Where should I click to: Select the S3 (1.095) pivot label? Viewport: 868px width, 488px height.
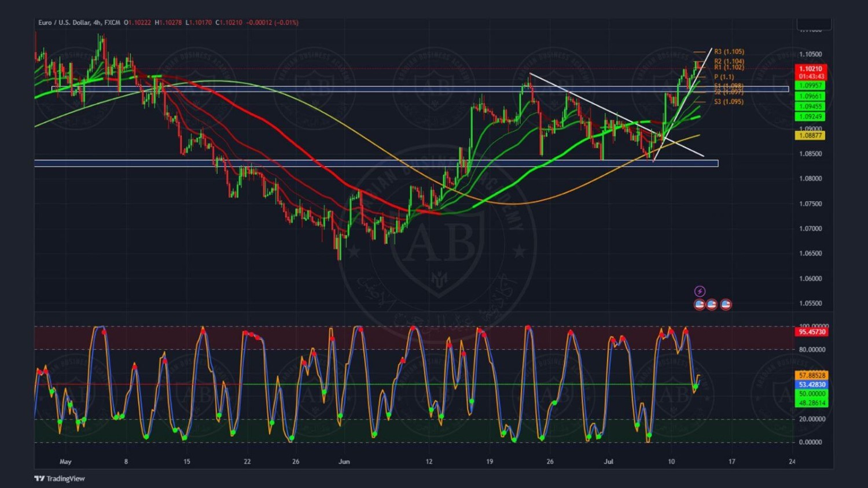point(729,102)
